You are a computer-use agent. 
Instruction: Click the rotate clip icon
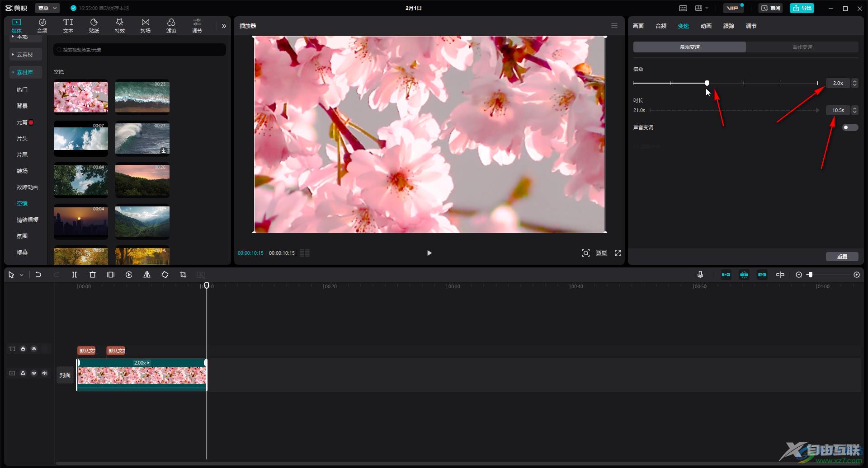(x=165, y=275)
